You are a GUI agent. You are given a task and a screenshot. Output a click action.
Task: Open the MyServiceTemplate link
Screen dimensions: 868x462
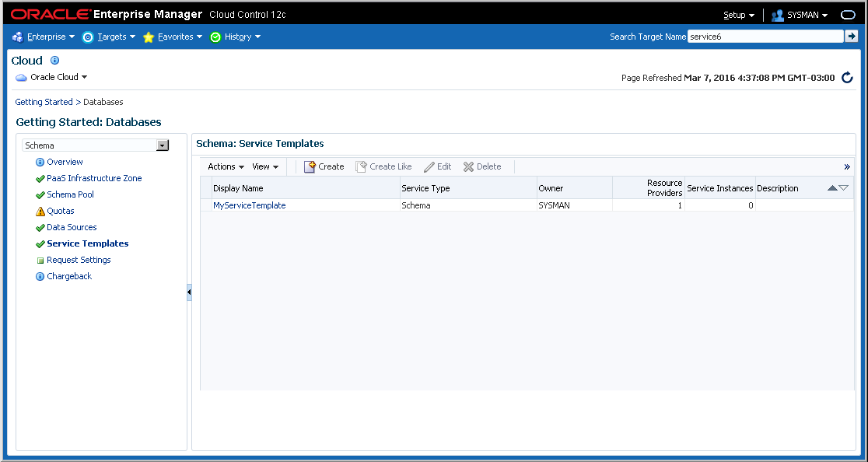(249, 205)
